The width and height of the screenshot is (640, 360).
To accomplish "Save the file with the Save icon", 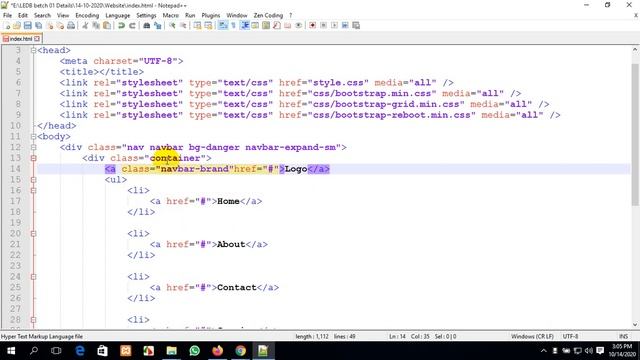I will [27, 26].
